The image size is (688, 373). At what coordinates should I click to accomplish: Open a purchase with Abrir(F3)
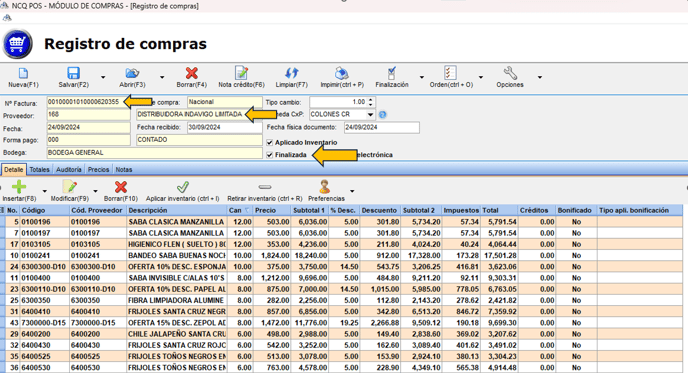(132, 78)
